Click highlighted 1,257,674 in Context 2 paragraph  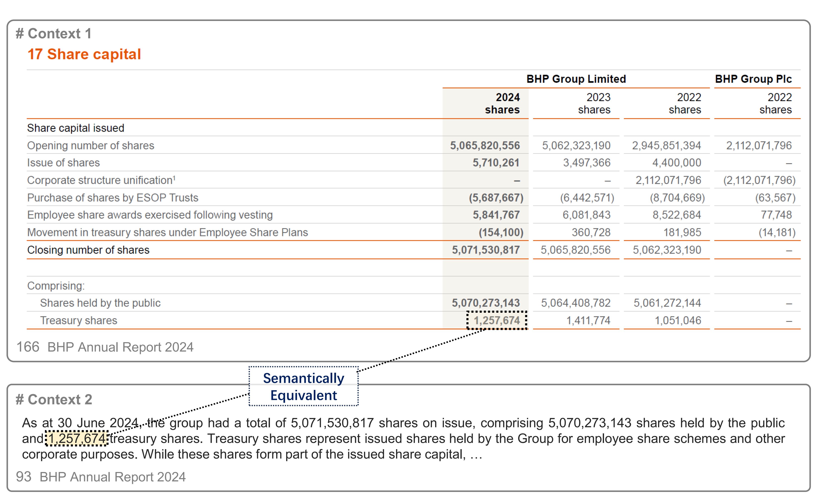77,439
